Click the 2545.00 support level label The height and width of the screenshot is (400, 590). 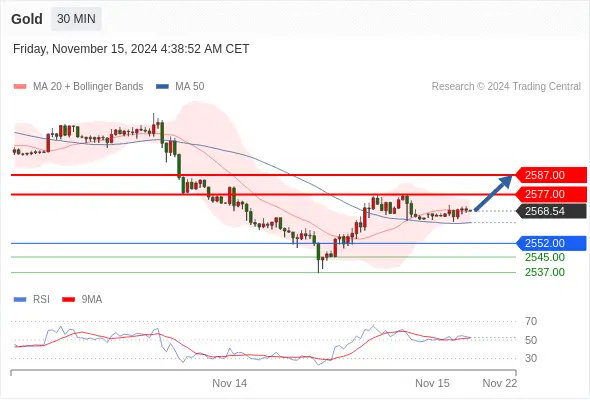coord(545,257)
